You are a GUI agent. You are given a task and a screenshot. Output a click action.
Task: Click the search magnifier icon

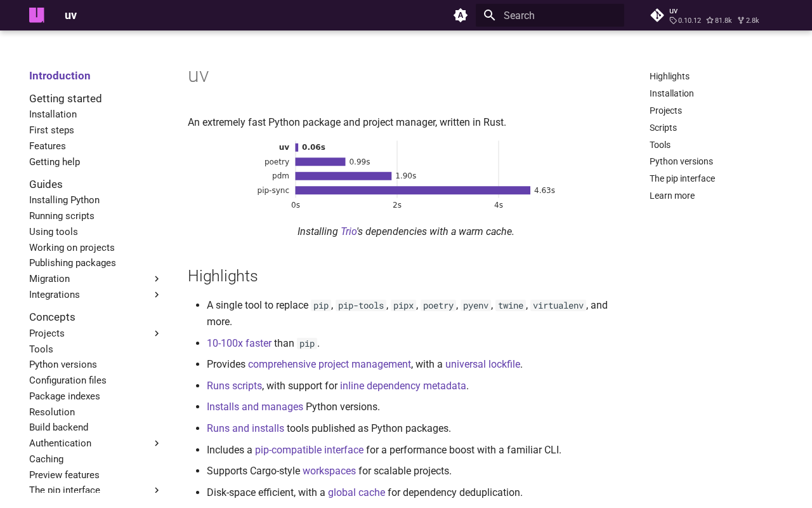coord(489,15)
